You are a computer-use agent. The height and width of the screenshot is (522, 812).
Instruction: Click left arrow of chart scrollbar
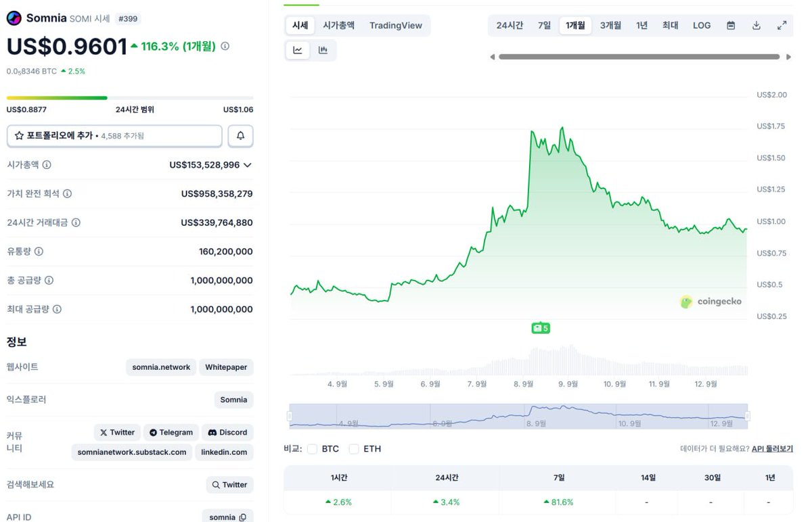(492, 57)
